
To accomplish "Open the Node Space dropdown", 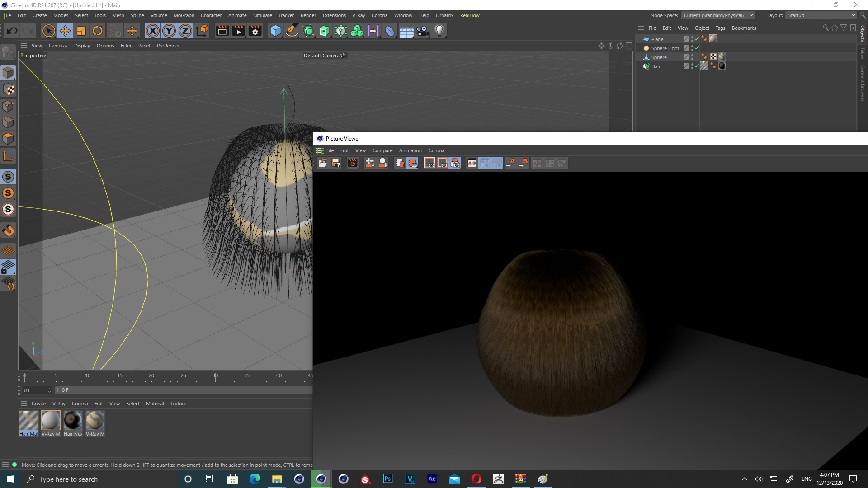I will tap(717, 15).
